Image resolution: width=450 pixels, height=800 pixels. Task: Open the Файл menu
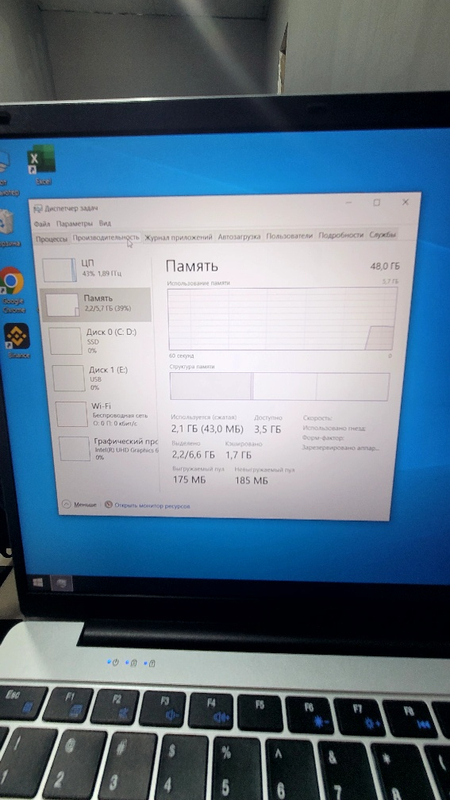[x=42, y=224]
